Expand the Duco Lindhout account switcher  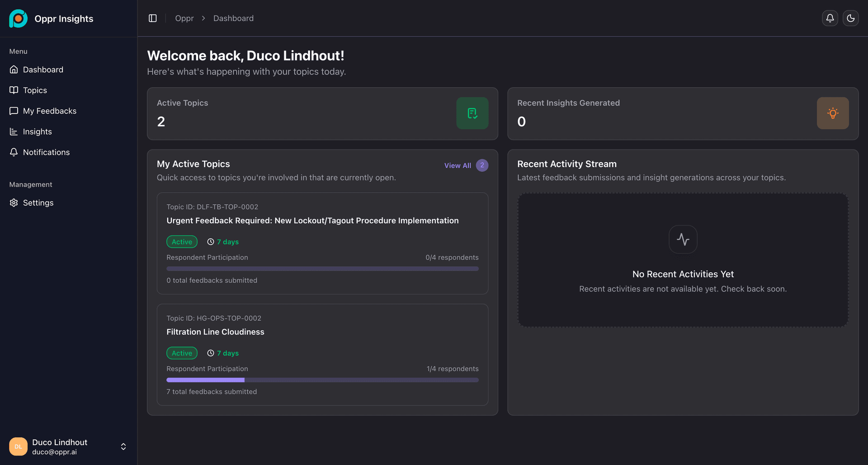click(123, 446)
